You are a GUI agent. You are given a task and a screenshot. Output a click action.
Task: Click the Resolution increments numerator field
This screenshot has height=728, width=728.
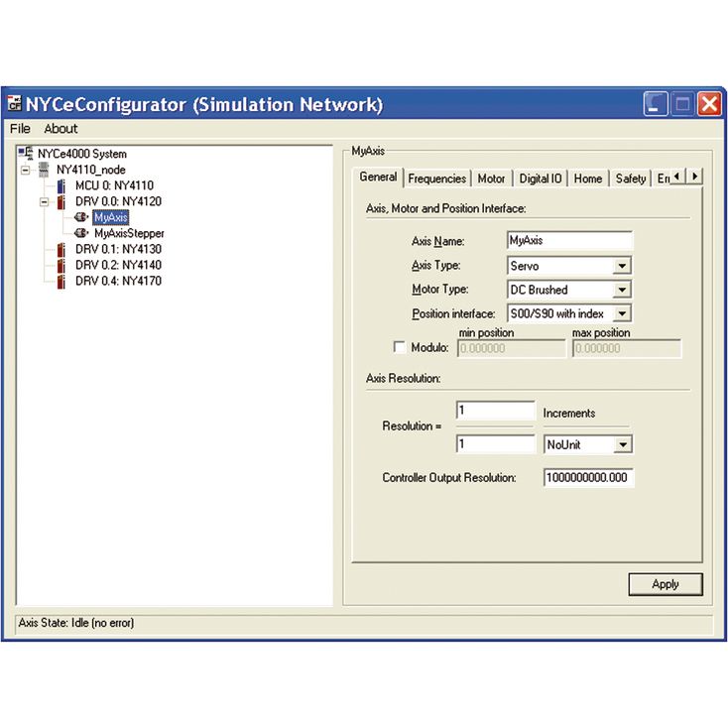(495, 411)
